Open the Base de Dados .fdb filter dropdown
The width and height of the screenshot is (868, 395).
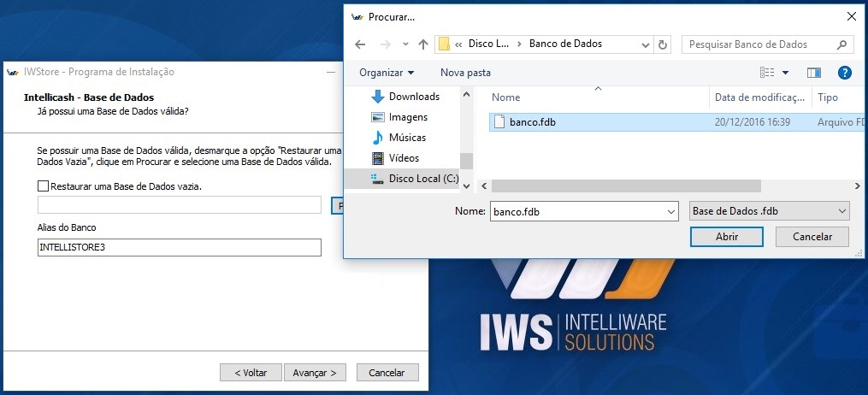tap(770, 211)
